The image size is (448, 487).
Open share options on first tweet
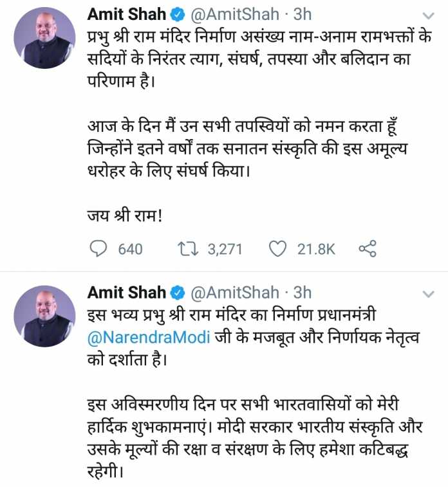368,249
